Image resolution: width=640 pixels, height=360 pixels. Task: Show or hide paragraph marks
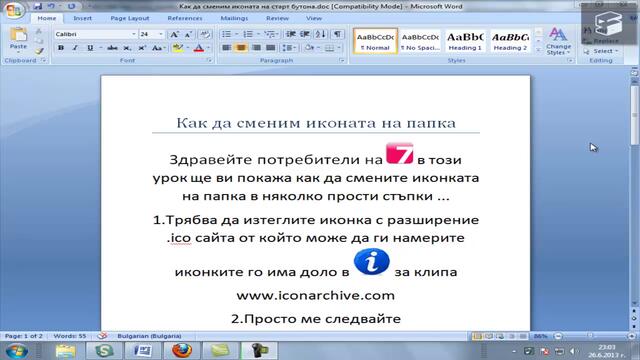pos(338,34)
